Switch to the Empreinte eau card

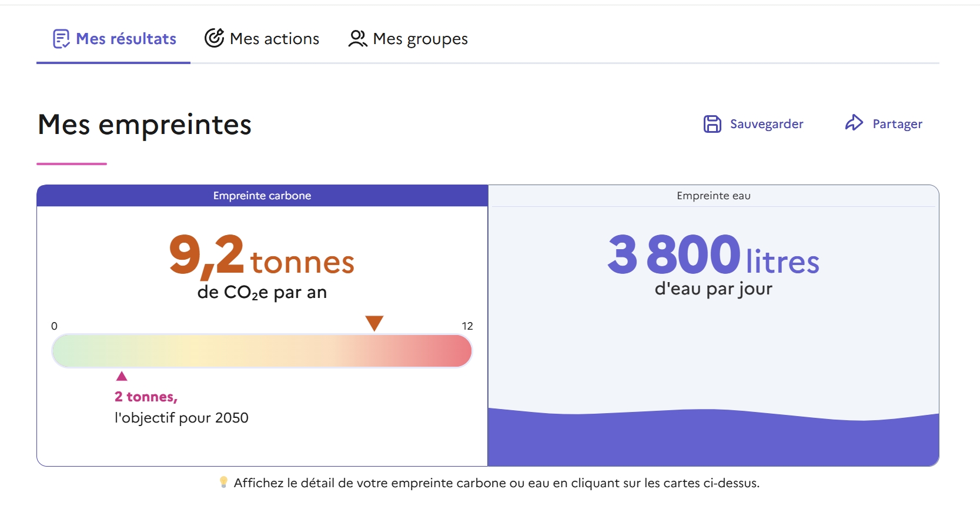713,196
